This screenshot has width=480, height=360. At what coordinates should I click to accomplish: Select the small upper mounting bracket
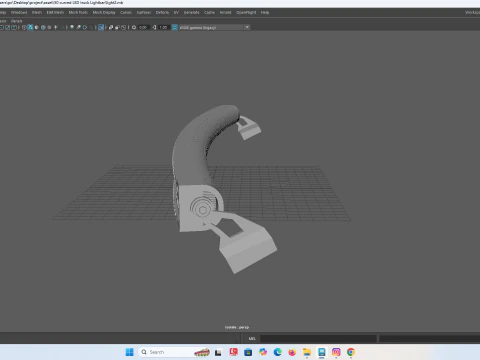249,128
